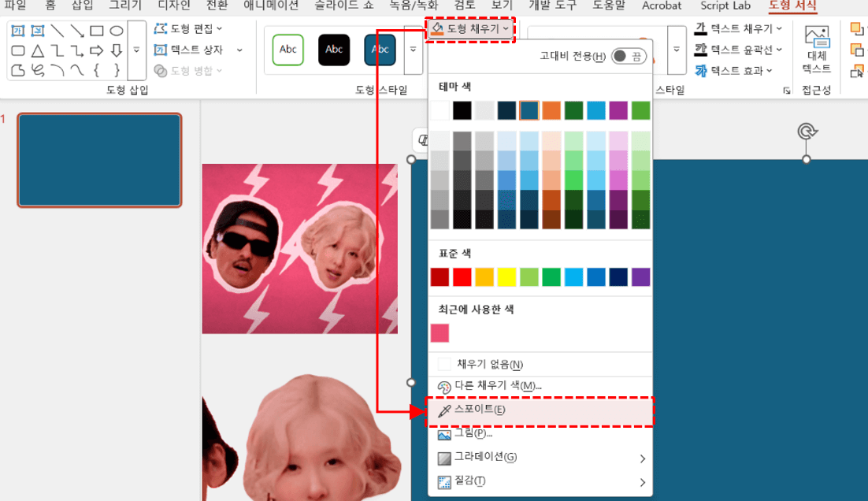868x501 pixels.
Task: Pick the isosceles triangle shape
Action: (x=37, y=51)
